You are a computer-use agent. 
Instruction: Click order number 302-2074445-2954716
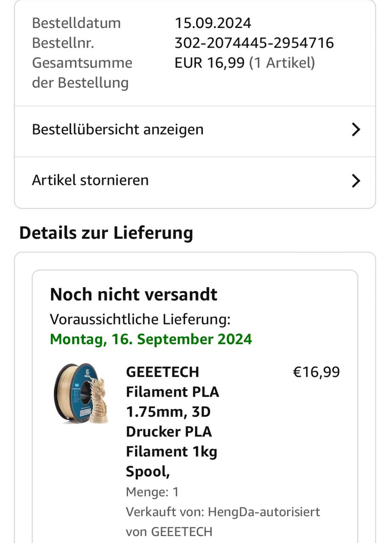254,43
